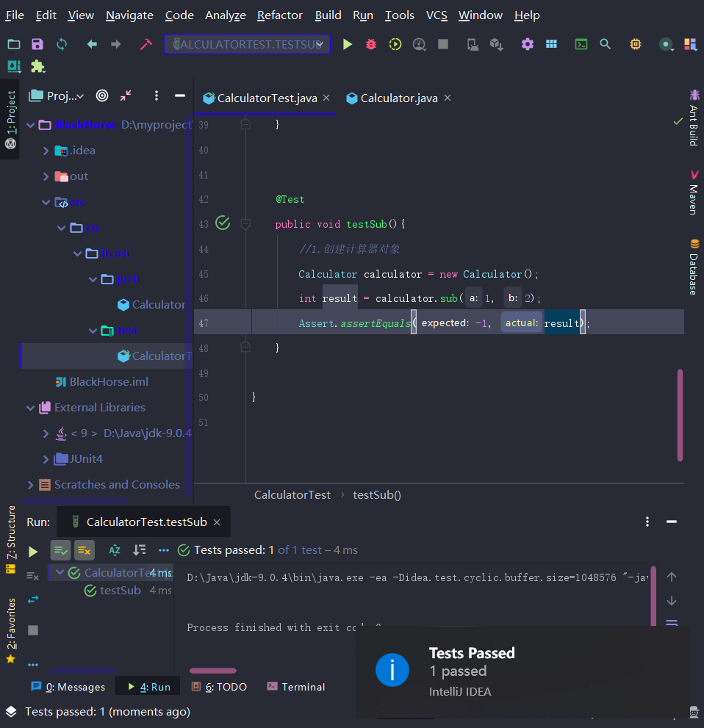
Task: Open the Navigate menu
Action: [129, 15]
